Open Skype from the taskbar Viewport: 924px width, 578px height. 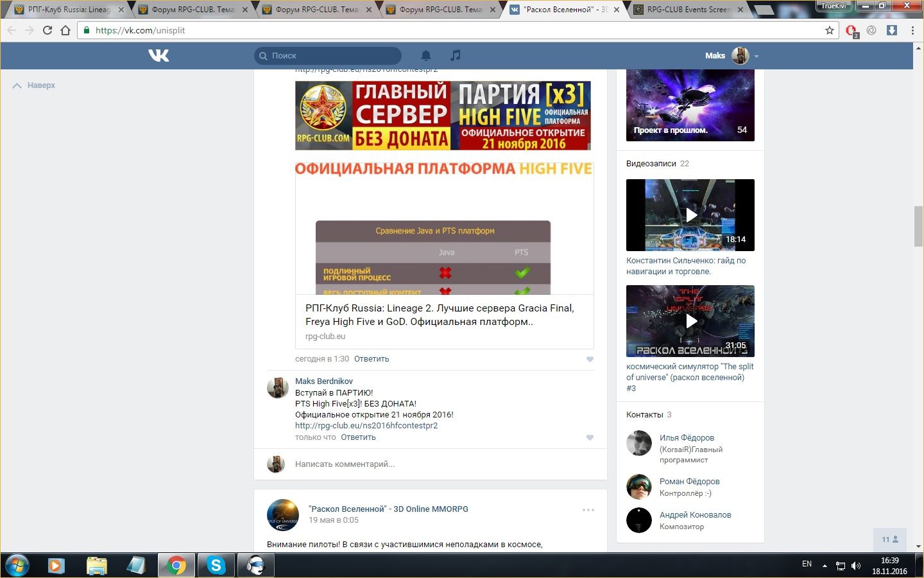(x=216, y=565)
